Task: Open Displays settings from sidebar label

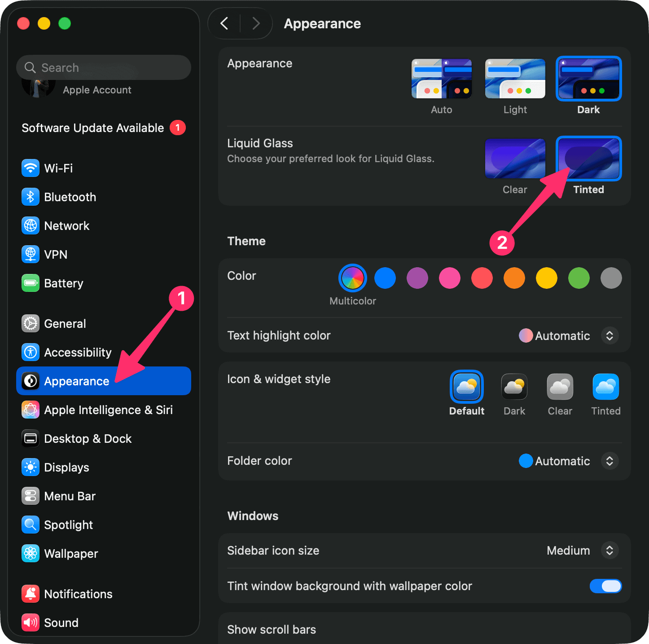Action: point(66,468)
